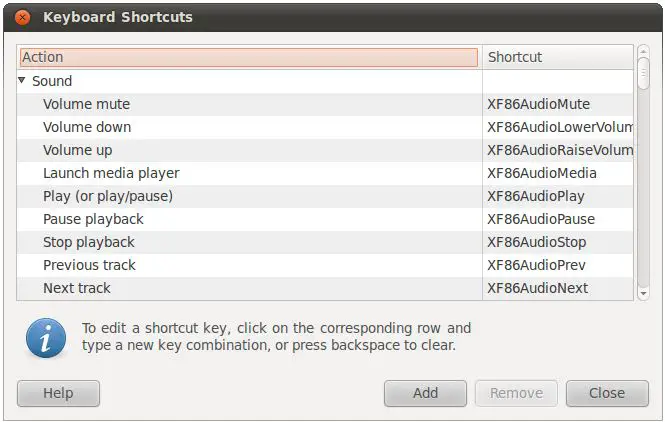Click the blue info icon

46,338
